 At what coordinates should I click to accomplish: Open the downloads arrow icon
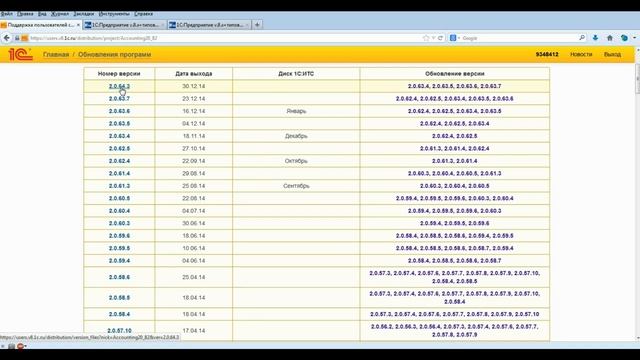pos(596,38)
